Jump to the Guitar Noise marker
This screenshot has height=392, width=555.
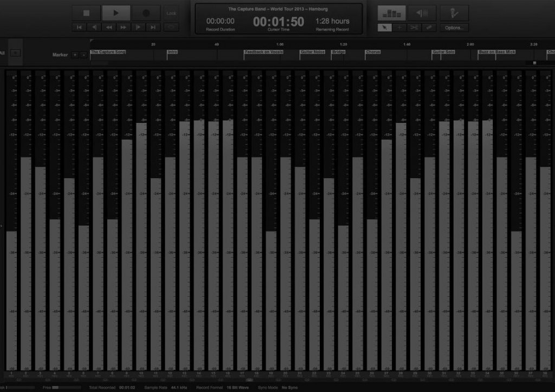312,52
